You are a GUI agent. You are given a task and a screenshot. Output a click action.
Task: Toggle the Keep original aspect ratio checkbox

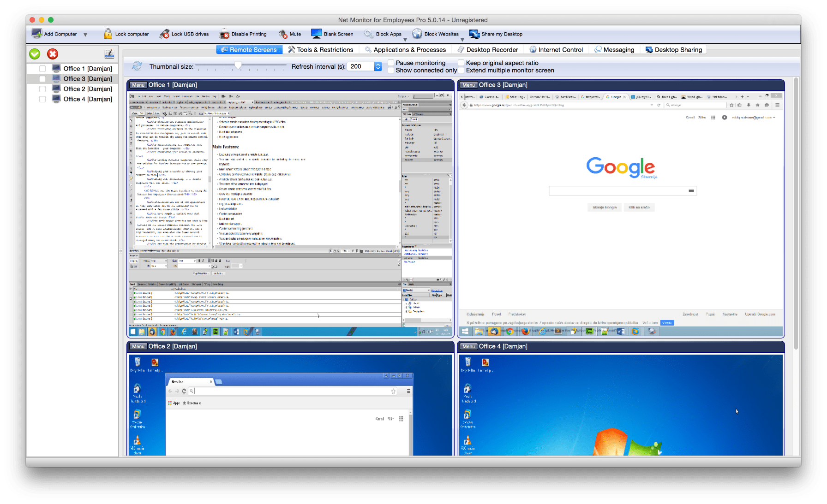tap(461, 63)
